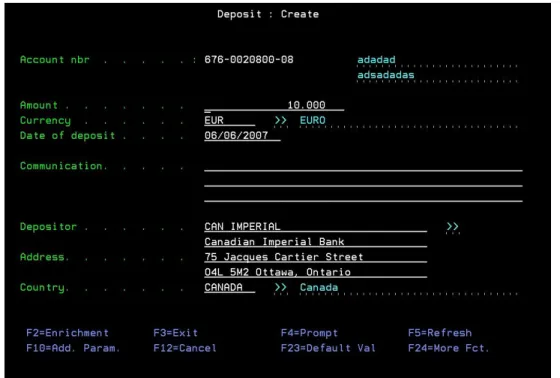This screenshot has width=560, height=378.
Task: Click the EURO currency description
Action: pos(312,120)
